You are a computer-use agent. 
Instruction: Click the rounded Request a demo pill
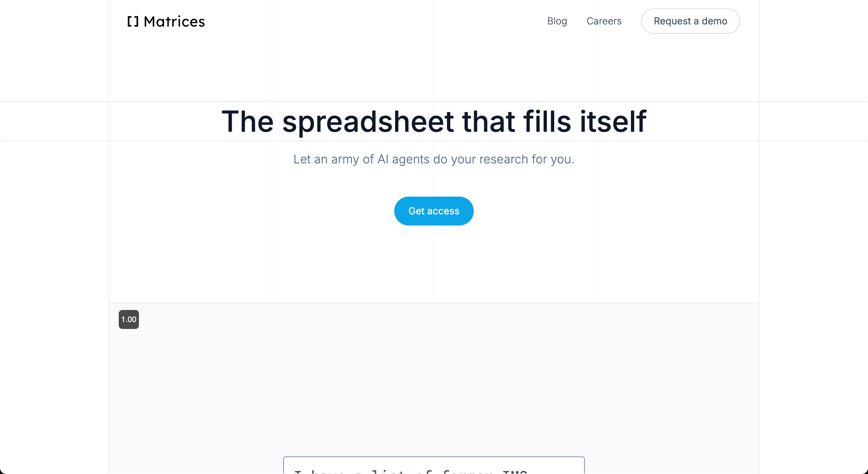690,21
